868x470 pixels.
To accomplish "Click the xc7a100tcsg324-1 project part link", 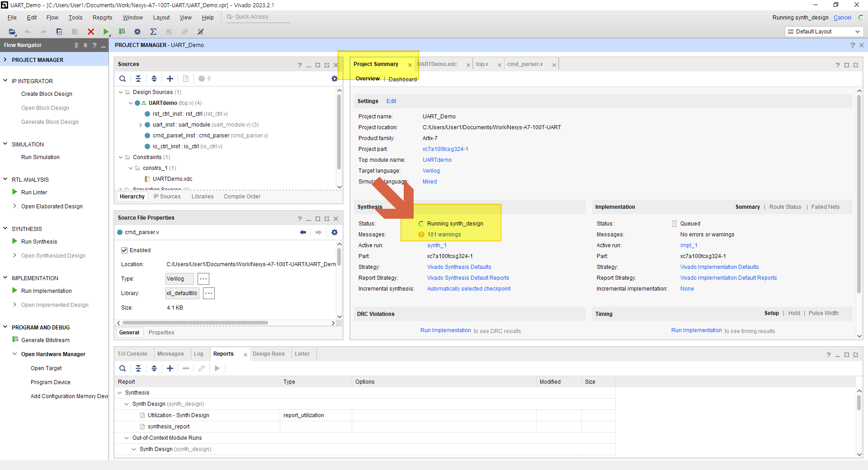I will 445,149.
